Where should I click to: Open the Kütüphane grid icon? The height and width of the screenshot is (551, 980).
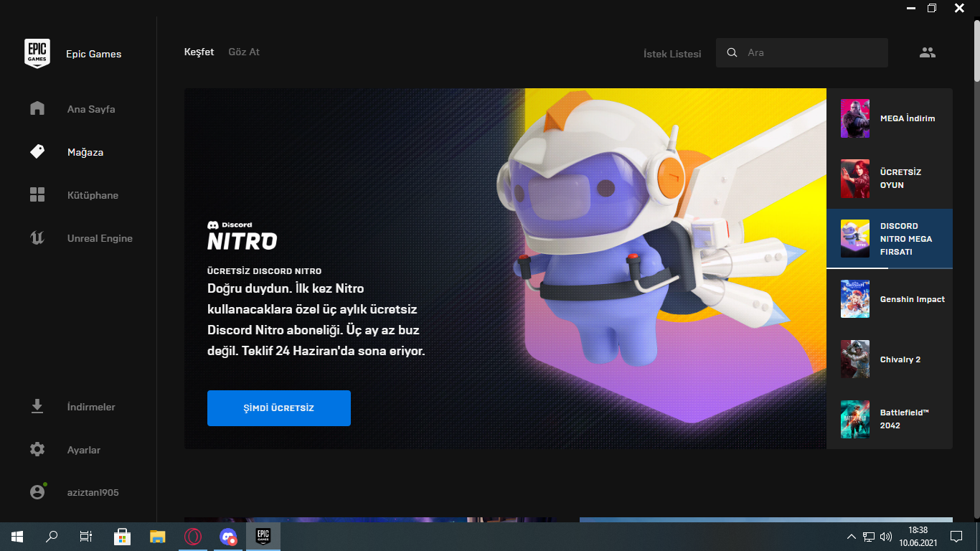37,194
